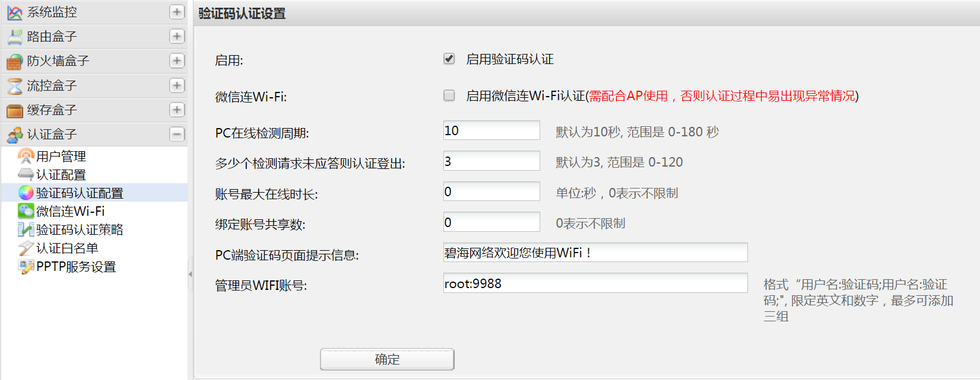Click the 验证码认证策略 icon
This screenshot has width=980, height=380.
26,230
